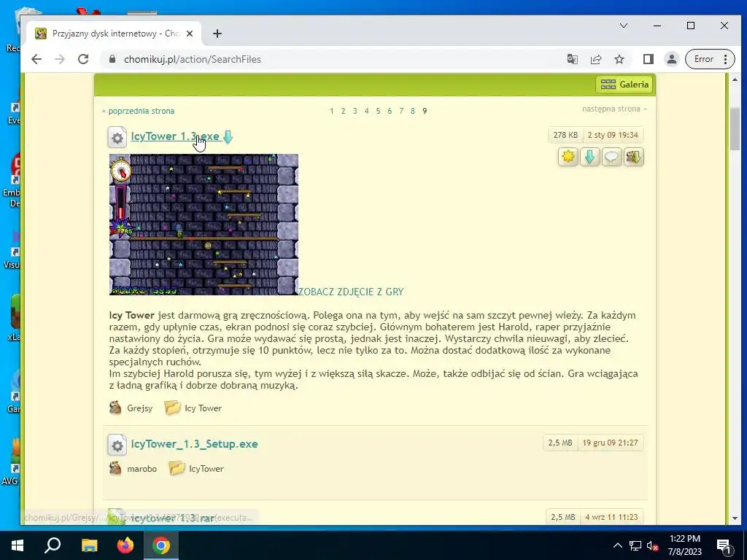Image resolution: width=747 pixels, height=560 pixels.
Task: Open user Grejsy profile
Action: pos(139,408)
